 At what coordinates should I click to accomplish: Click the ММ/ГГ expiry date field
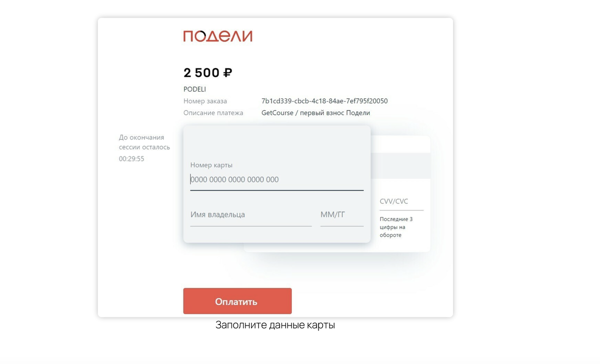342,215
